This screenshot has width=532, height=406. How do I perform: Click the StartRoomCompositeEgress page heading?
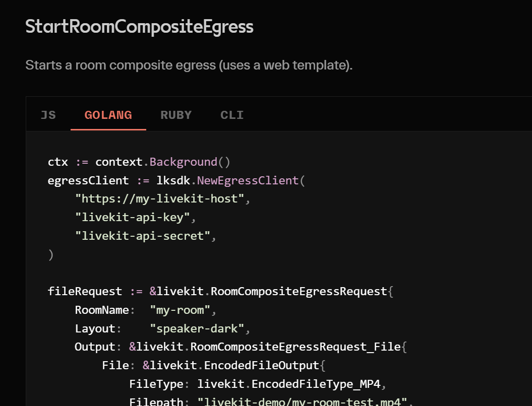coord(139,26)
